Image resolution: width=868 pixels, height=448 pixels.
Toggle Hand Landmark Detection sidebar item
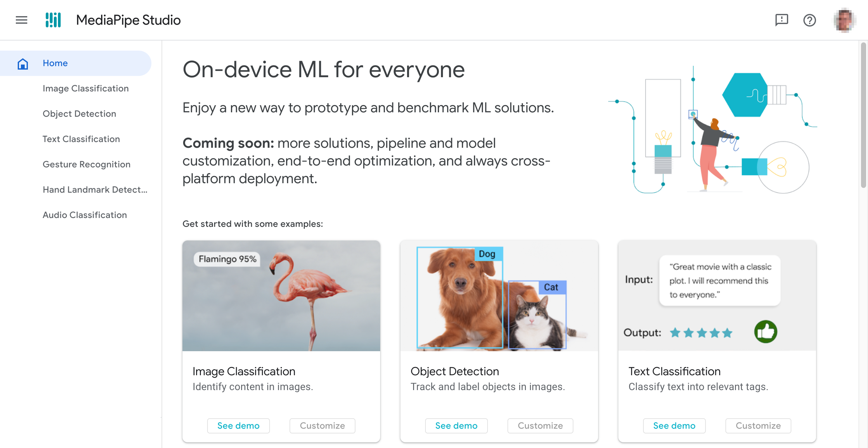tap(95, 189)
